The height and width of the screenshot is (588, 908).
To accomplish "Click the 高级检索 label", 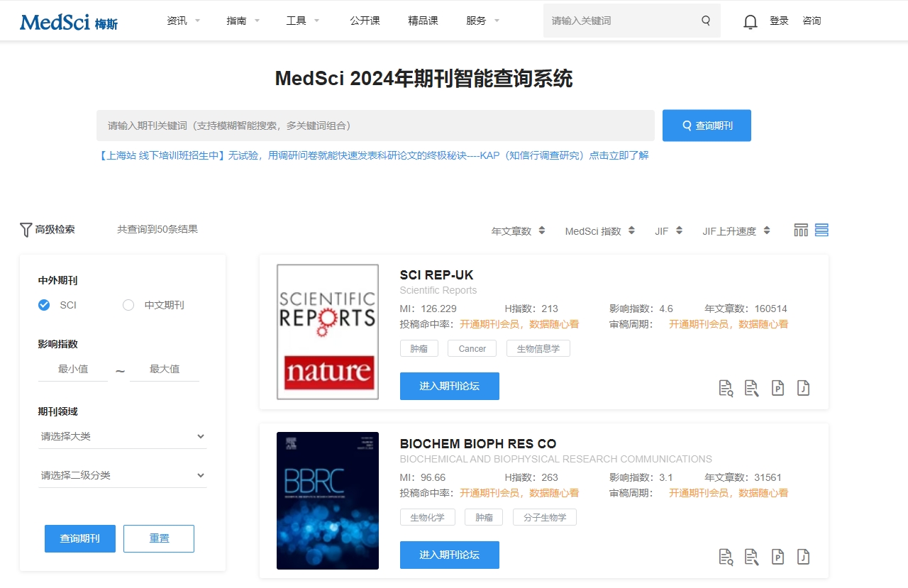I will [55, 229].
